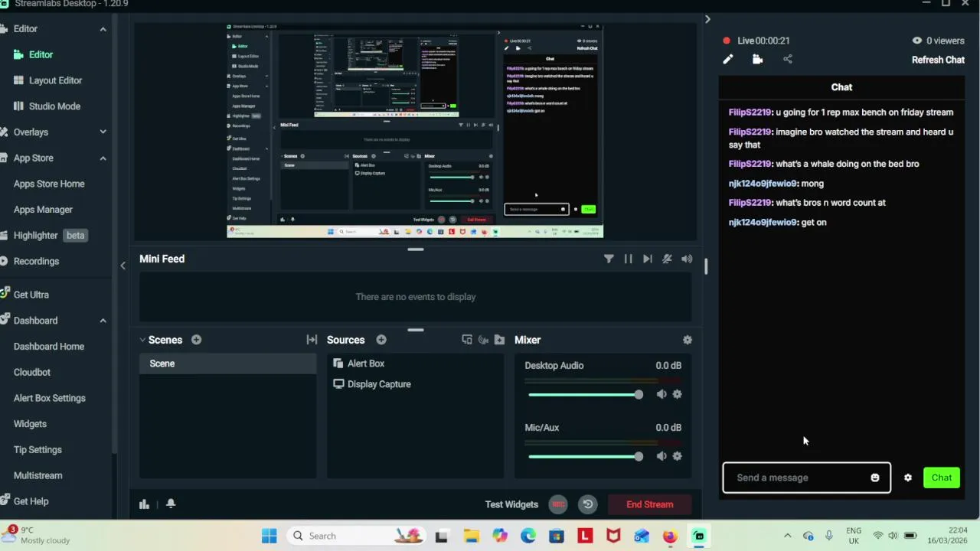
Task: Open Cloudbot in sidebar
Action: [x=32, y=373]
